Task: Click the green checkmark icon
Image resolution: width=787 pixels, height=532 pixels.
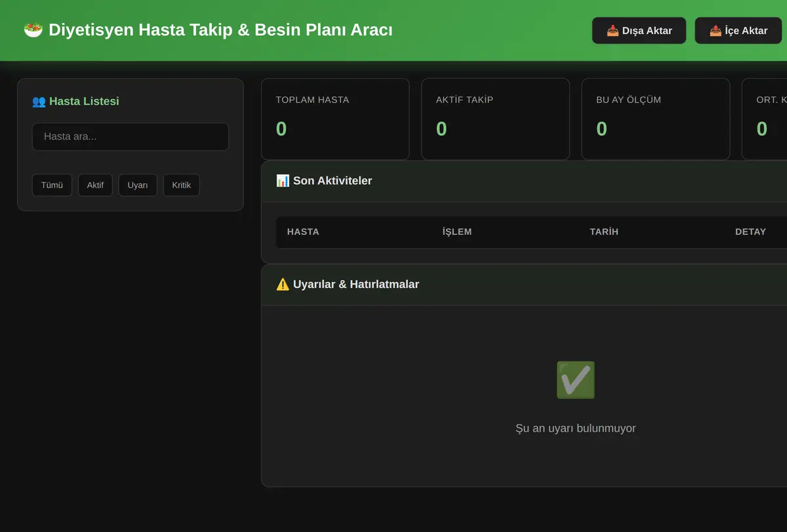Action: point(576,380)
